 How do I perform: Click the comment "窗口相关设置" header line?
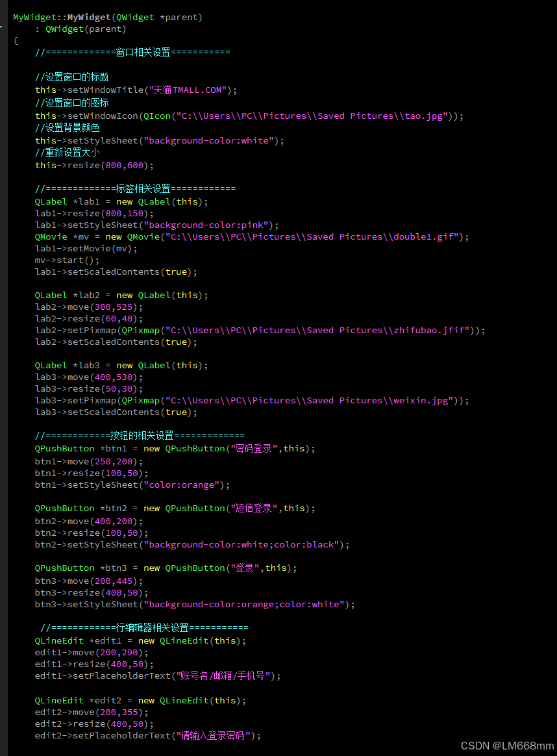[132, 52]
